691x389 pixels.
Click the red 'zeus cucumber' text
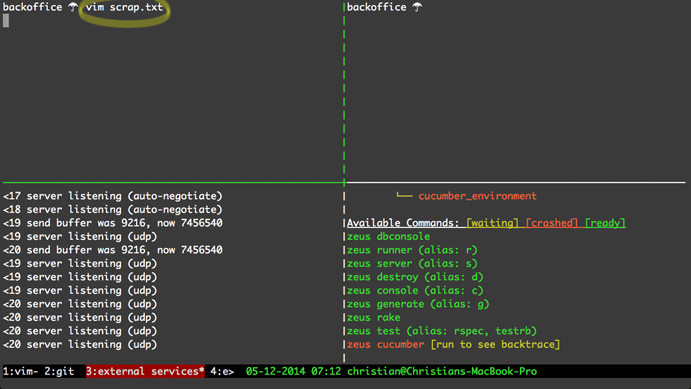point(386,345)
